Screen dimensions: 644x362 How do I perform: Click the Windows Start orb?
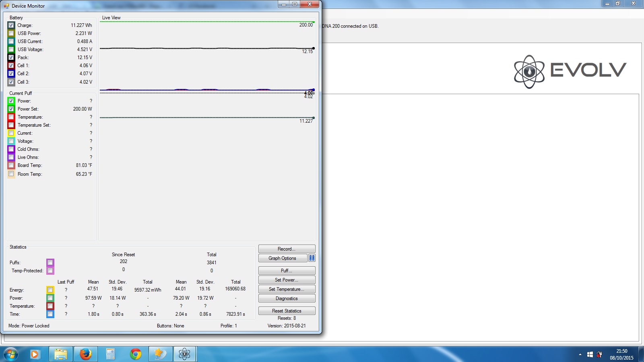click(11, 354)
